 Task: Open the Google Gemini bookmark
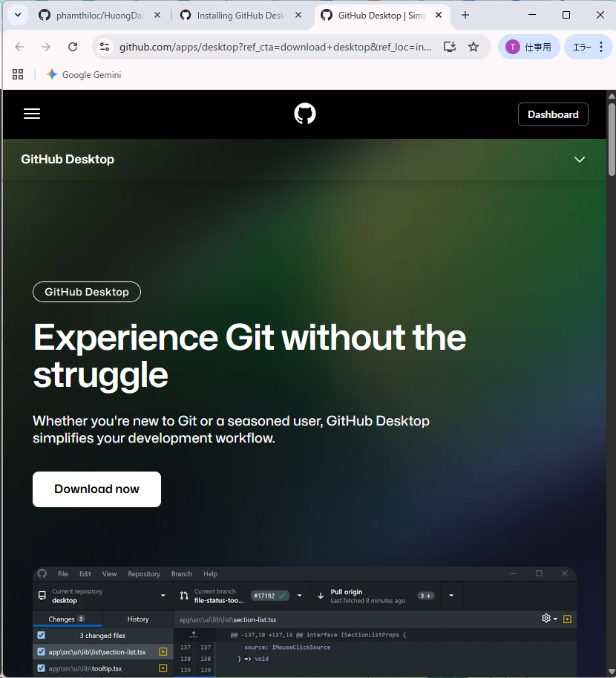84,75
